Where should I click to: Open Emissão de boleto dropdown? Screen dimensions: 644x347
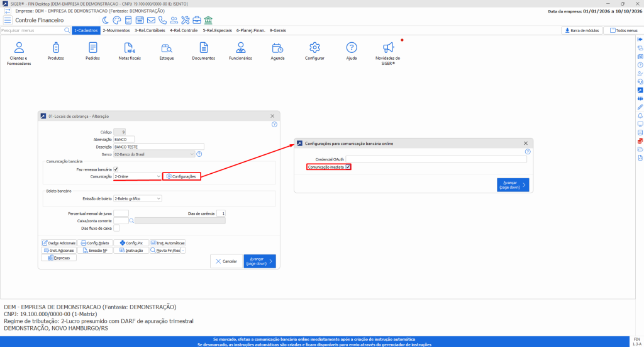pyautogui.click(x=137, y=198)
